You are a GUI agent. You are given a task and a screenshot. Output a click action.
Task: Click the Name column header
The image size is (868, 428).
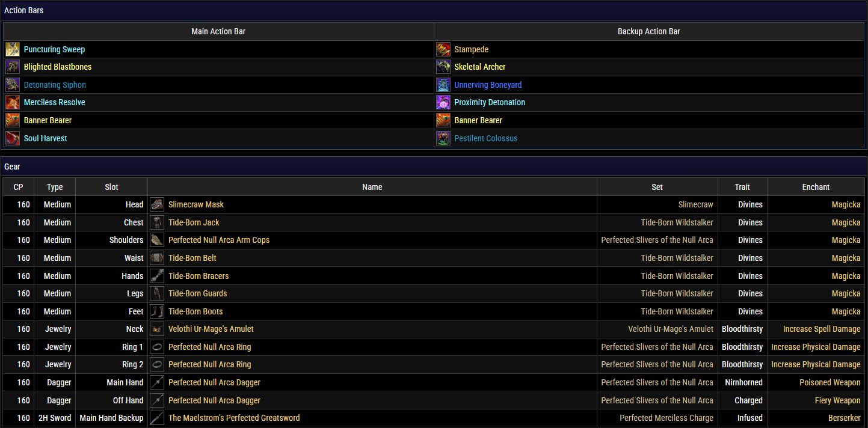[372, 187]
